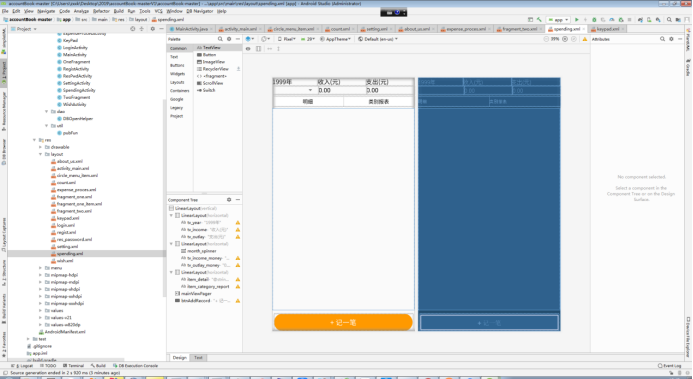The width and height of the screenshot is (693, 379).
Task: Toggle the design surface layers button
Action: [x=249, y=39]
